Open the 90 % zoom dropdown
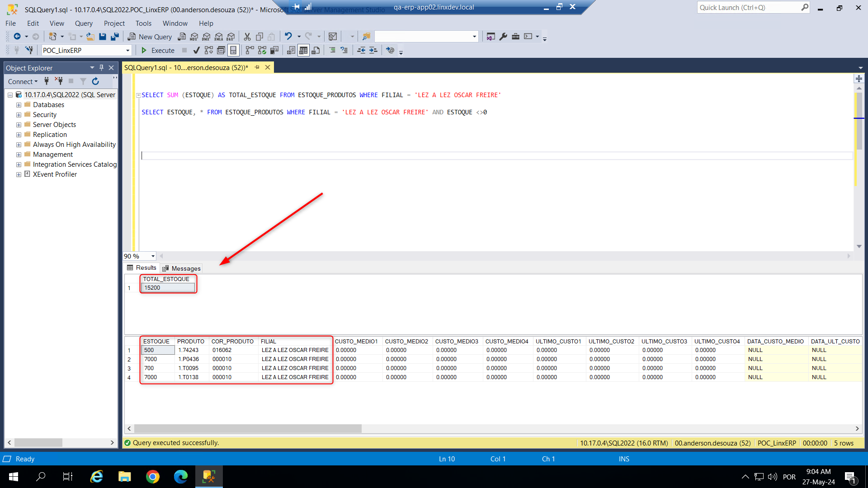The height and width of the screenshot is (488, 868). click(153, 256)
